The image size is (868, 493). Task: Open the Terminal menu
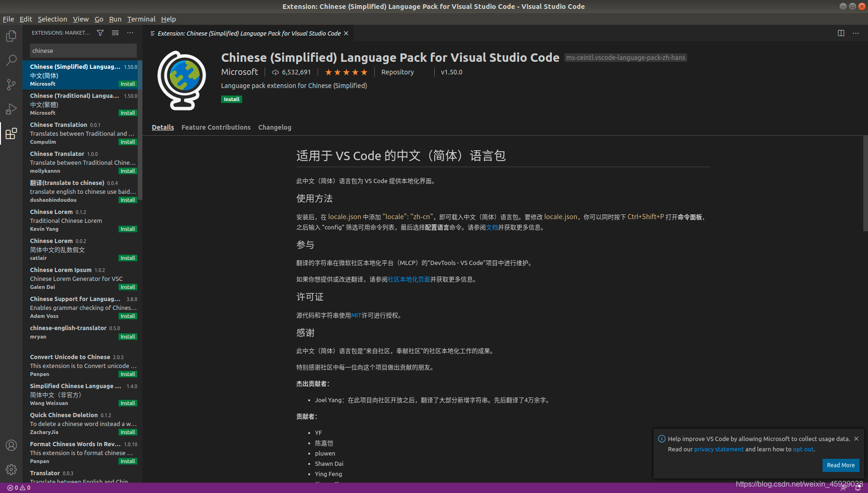[x=141, y=19]
